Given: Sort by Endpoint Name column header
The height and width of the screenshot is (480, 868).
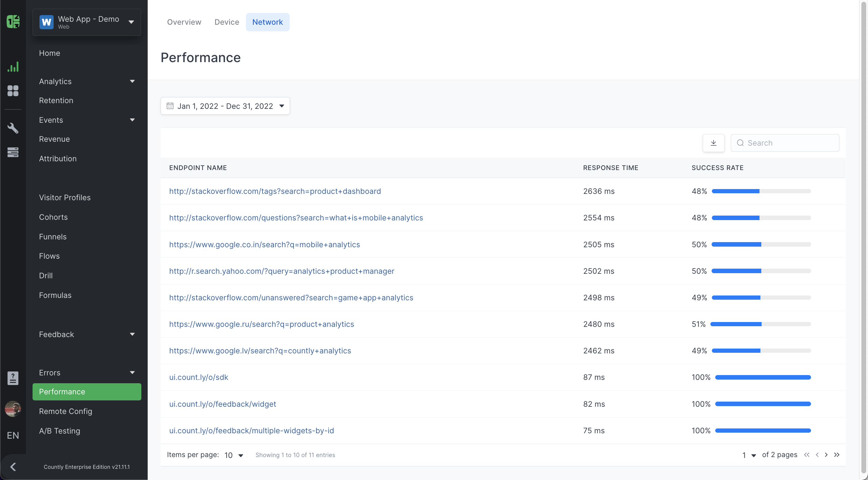Looking at the screenshot, I should click(x=198, y=168).
